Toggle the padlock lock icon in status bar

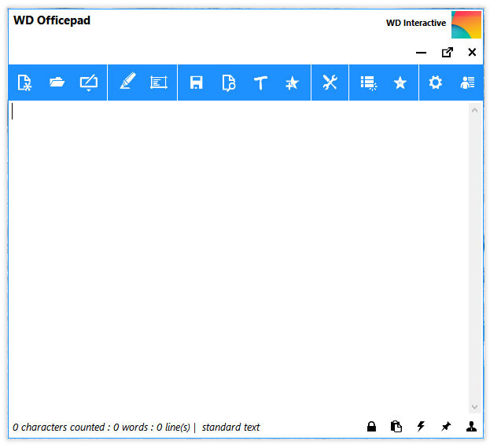[371, 427]
